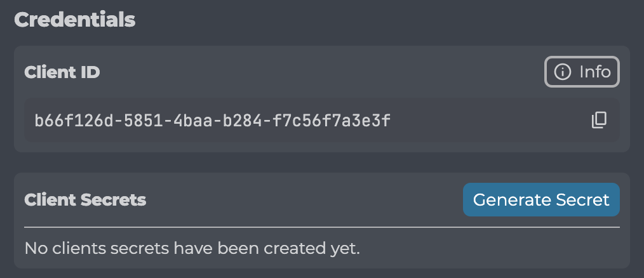Click the Info text label in the outlined button
Image resolution: width=644 pixels, height=278 pixels.
click(x=595, y=72)
